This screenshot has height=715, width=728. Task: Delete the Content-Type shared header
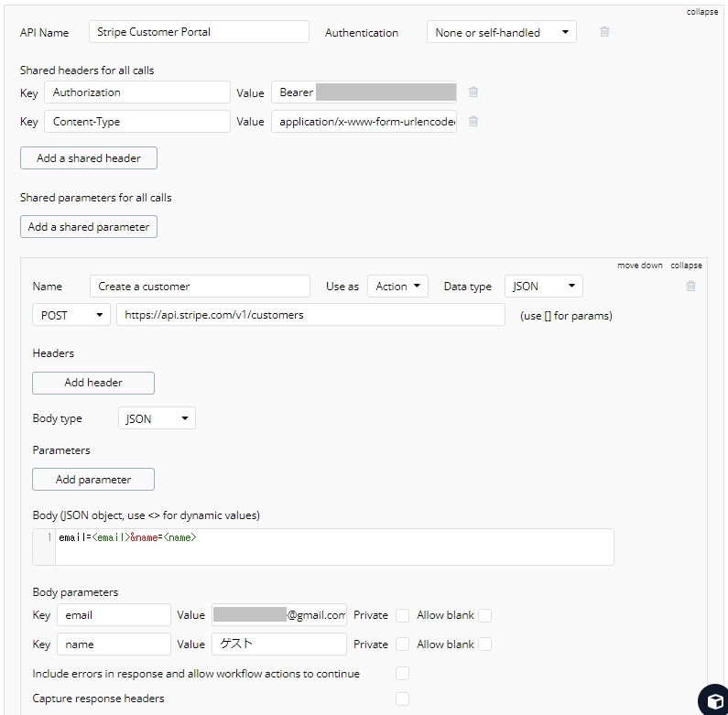pos(473,121)
